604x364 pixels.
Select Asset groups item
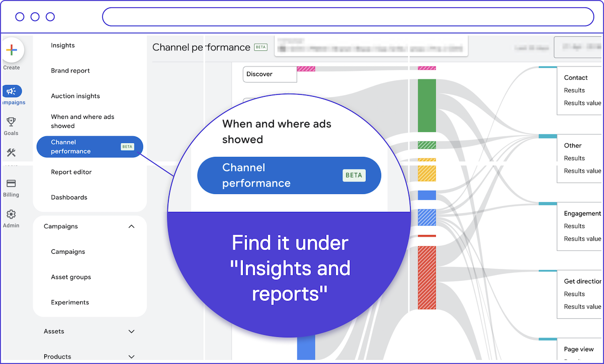coord(71,277)
